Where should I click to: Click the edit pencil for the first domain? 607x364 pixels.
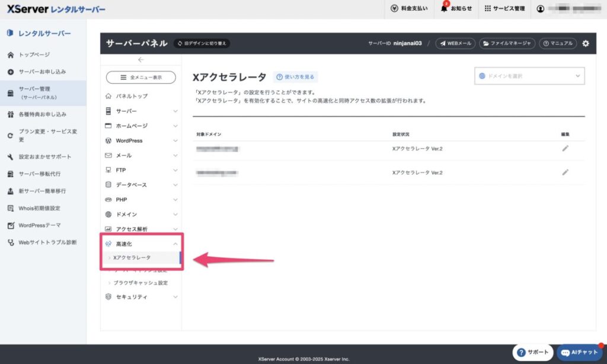565,149
